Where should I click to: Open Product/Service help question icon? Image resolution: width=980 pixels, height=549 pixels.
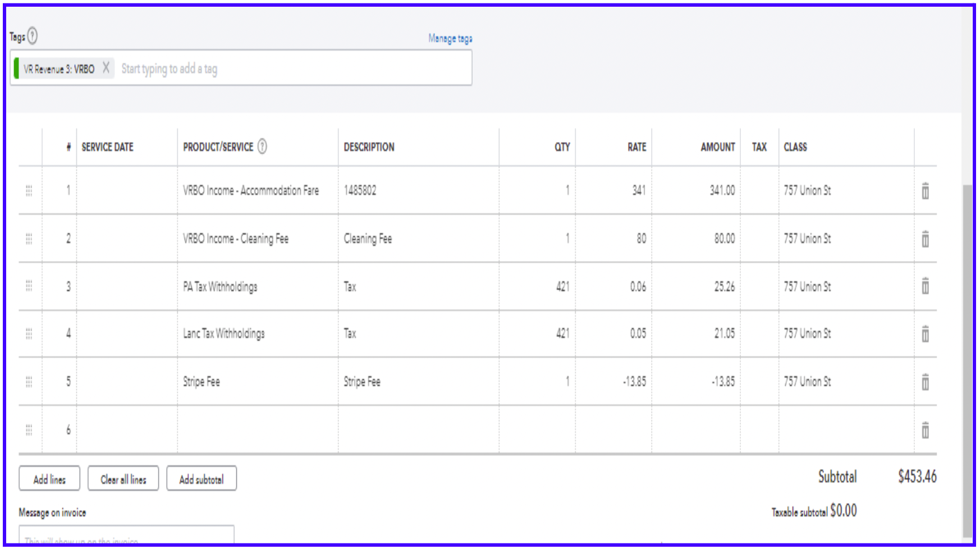(x=262, y=147)
